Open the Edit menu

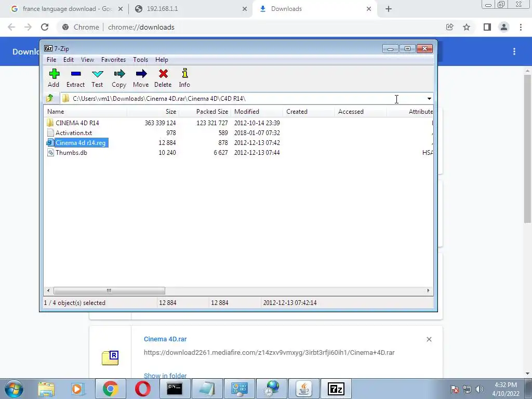(68, 60)
